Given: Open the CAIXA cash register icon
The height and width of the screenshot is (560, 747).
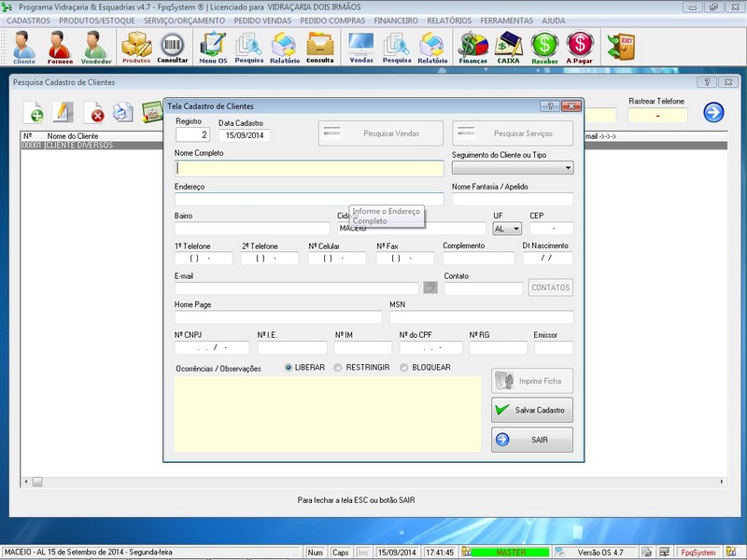Looking at the screenshot, I should (509, 47).
